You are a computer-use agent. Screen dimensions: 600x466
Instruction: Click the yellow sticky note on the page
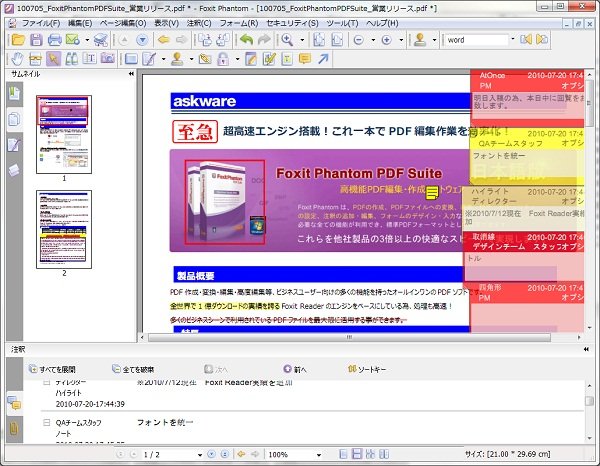(x=432, y=193)
